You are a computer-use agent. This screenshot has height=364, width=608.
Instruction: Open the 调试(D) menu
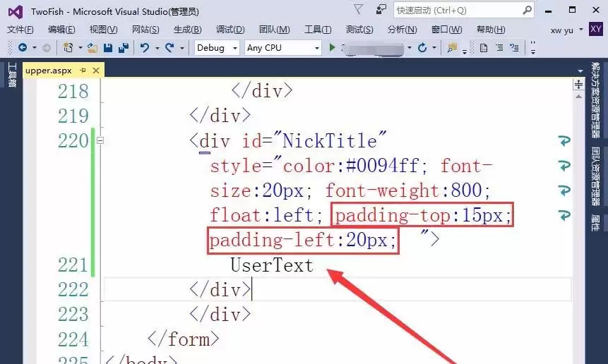(x=230, y=30)
